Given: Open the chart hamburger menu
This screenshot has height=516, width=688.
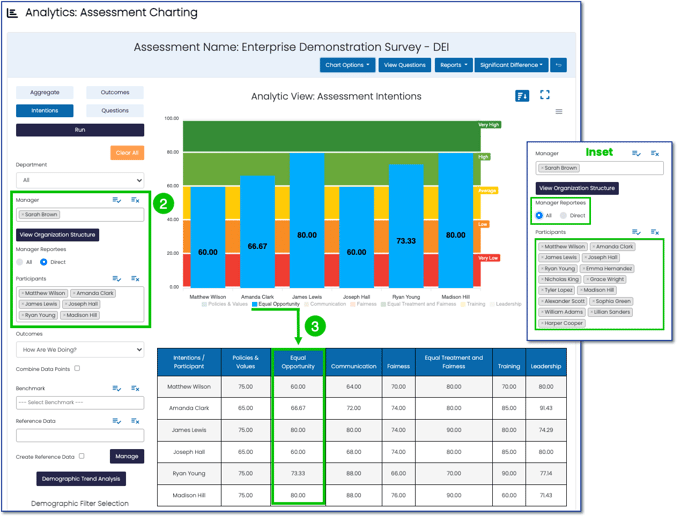Looking at the screenshot, I should [x=559, y=112].
